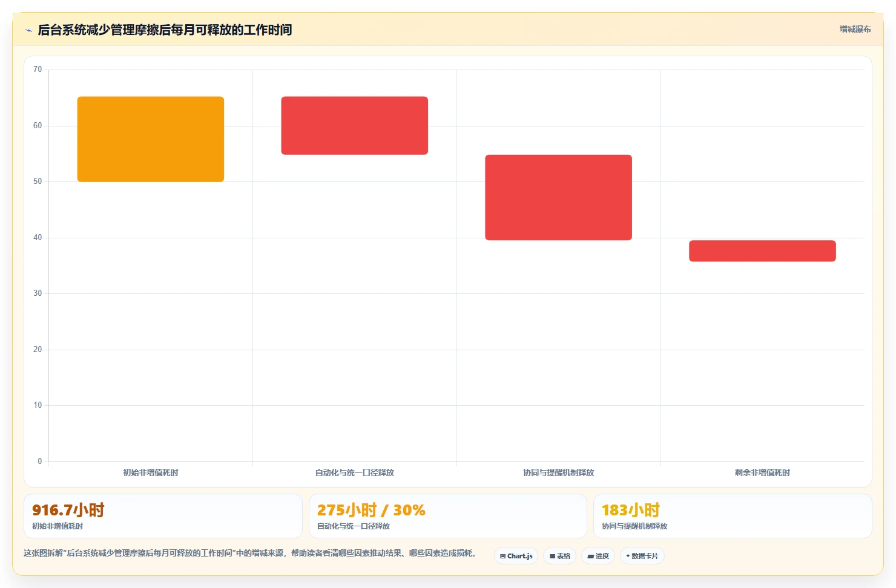Click the x-axis label 初始非增值耗时
The width and height of the screenshot is (896, 588).
pyautogui.click(x=151, y=472)
